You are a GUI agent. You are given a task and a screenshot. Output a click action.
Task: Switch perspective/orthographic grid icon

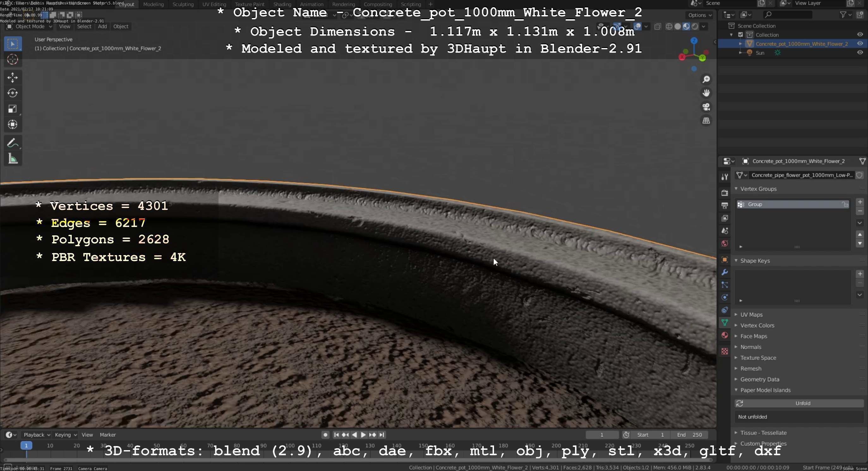pos(706,121)
